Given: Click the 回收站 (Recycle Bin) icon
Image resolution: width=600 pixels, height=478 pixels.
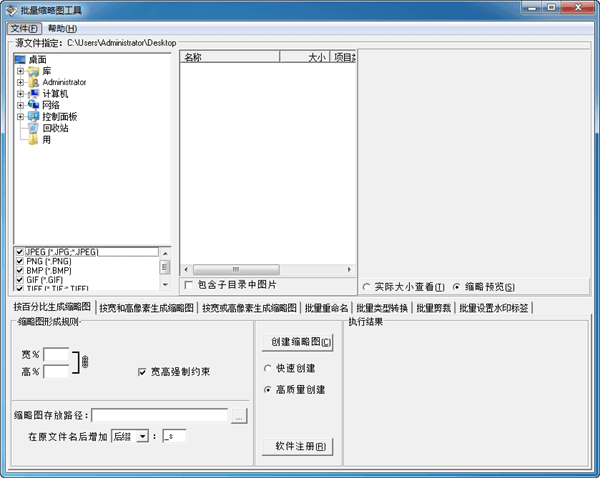Looking at the screenshot, I should click(x=34, y=128).
